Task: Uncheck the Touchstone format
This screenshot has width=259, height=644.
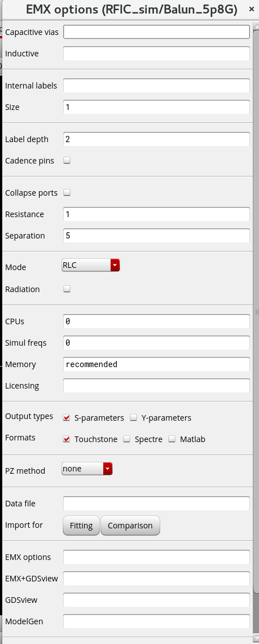Action: (x=67, y=439)
